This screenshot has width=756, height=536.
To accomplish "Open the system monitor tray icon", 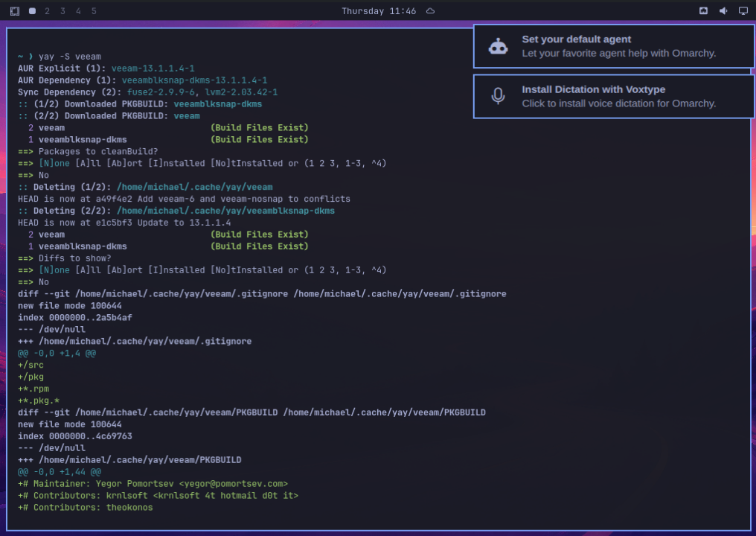I will coord(703,10).
